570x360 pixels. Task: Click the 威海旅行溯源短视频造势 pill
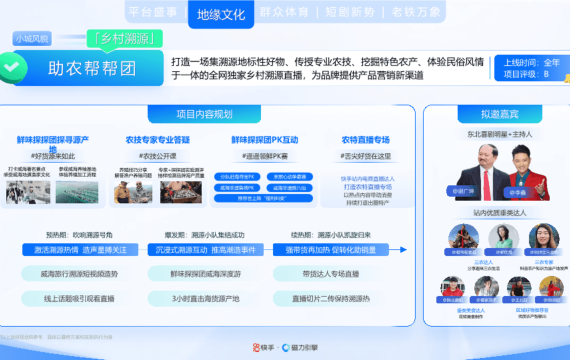(79, 274)
